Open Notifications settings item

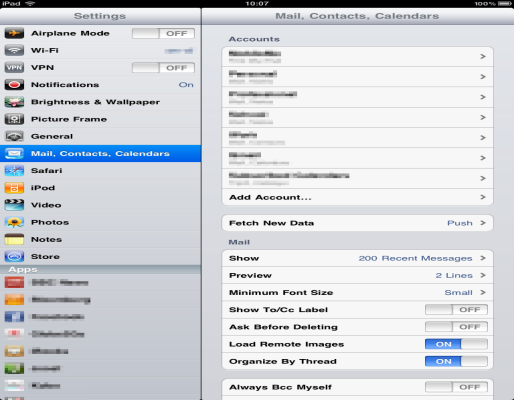click(100, 85)
